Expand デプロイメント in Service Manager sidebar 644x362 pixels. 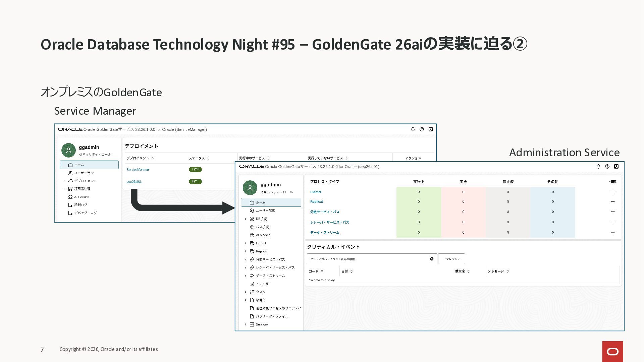pos(64,181)
